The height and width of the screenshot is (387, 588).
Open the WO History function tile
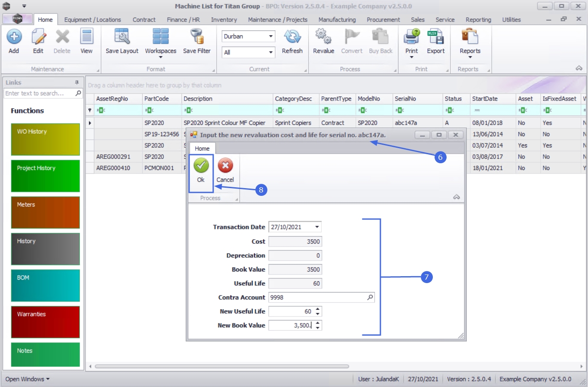(46, 140)
